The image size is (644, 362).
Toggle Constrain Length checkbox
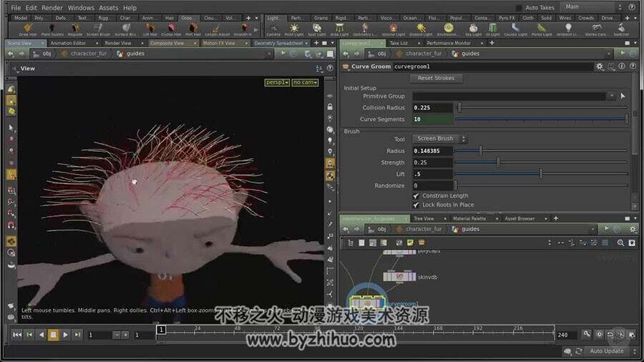coord(416,196)
